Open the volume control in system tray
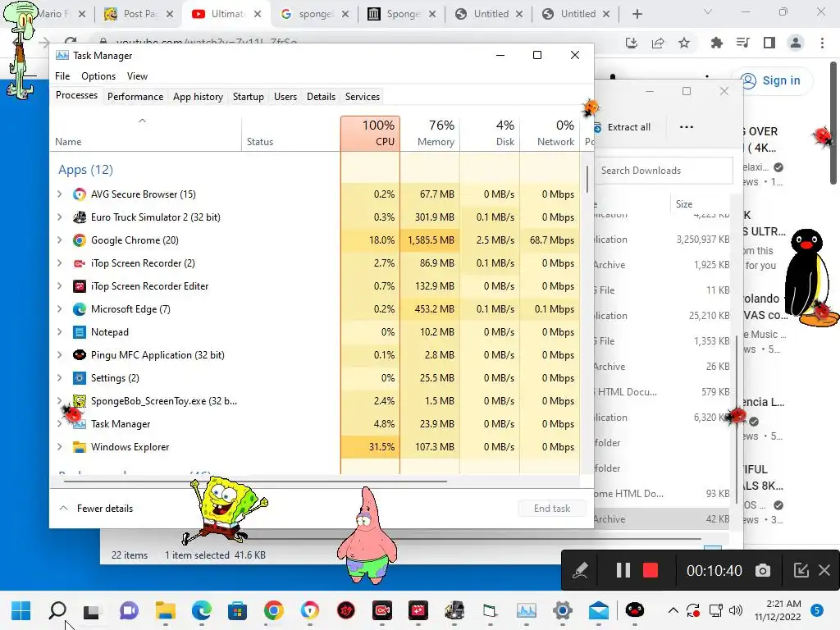 736,610
